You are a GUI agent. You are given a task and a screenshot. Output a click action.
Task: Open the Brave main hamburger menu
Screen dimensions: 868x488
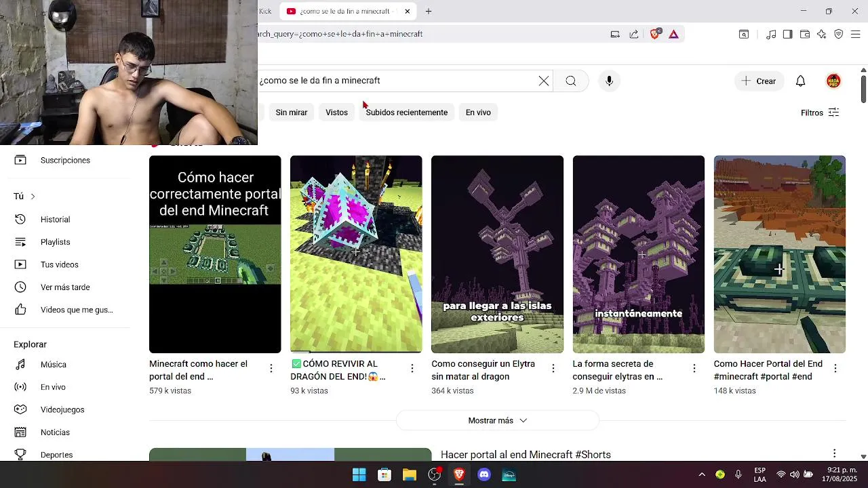(x=855, y=34)
